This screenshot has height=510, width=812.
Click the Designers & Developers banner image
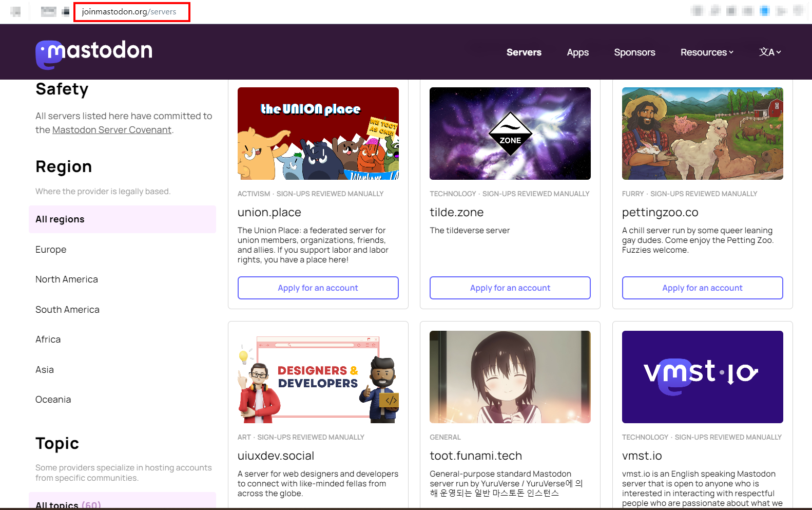click(x=318, y=377)
